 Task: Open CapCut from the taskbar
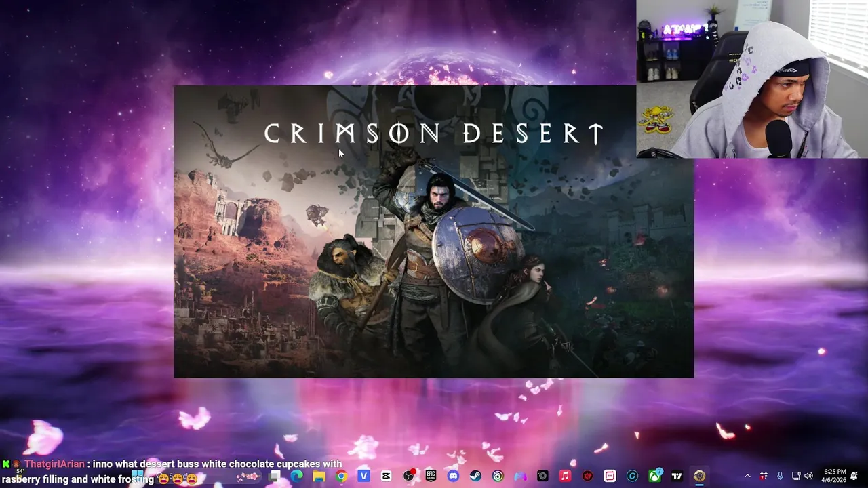coord(386,476)
